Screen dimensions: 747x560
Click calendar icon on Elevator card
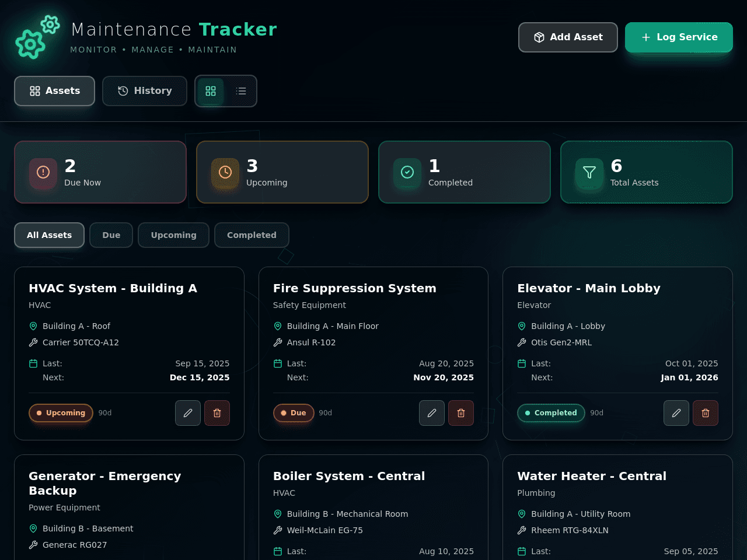coord(522,363)
